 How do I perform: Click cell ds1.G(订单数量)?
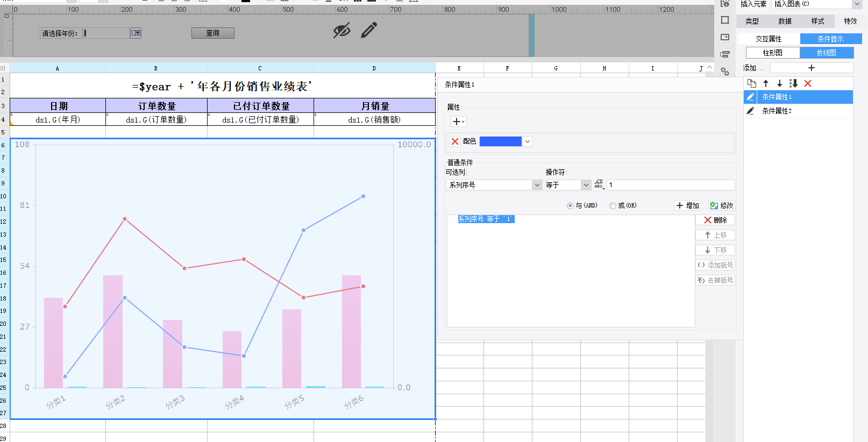point(156,119)
